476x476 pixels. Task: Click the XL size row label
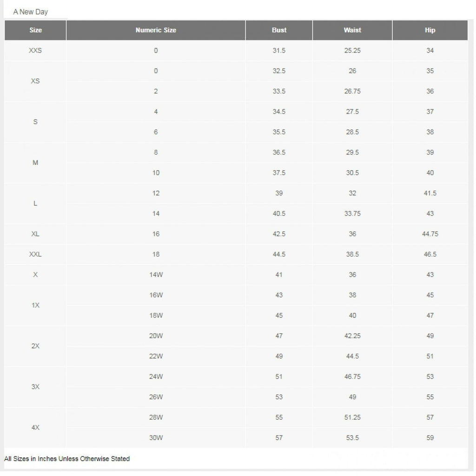point(35,234)
